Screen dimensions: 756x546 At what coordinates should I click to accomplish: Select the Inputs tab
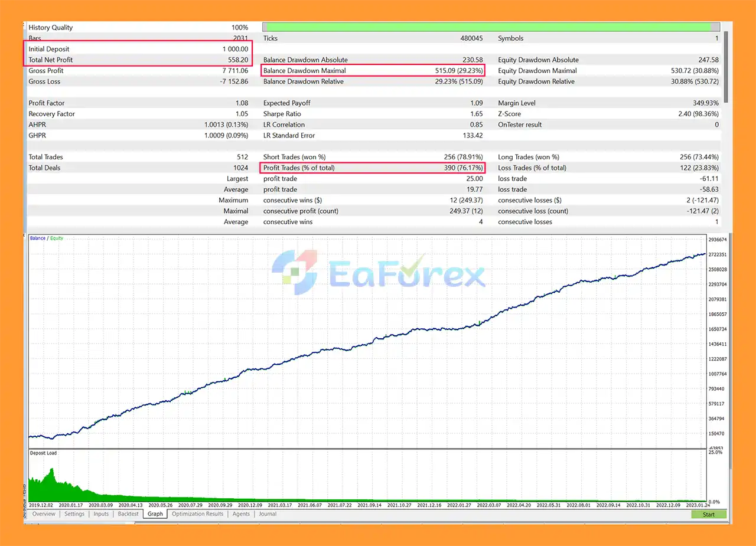101,514
